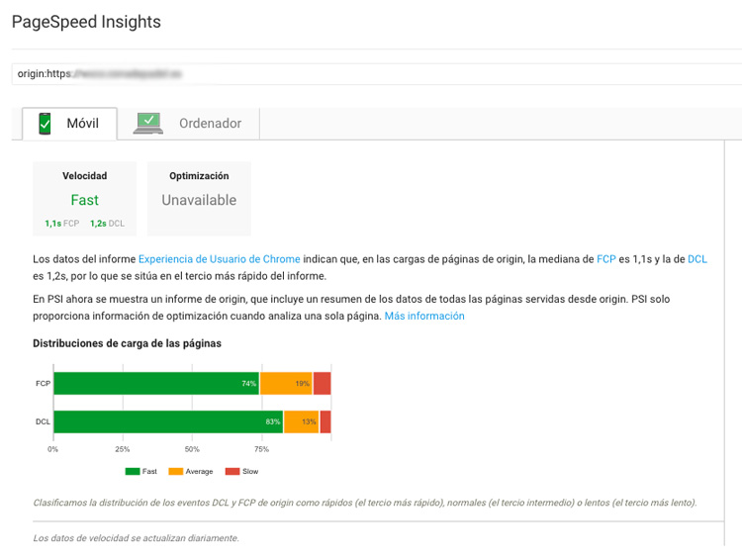Click the FCP green 74% bar segment
The width and height of the screenshot is (742, 560).
(x=156, y=384)
